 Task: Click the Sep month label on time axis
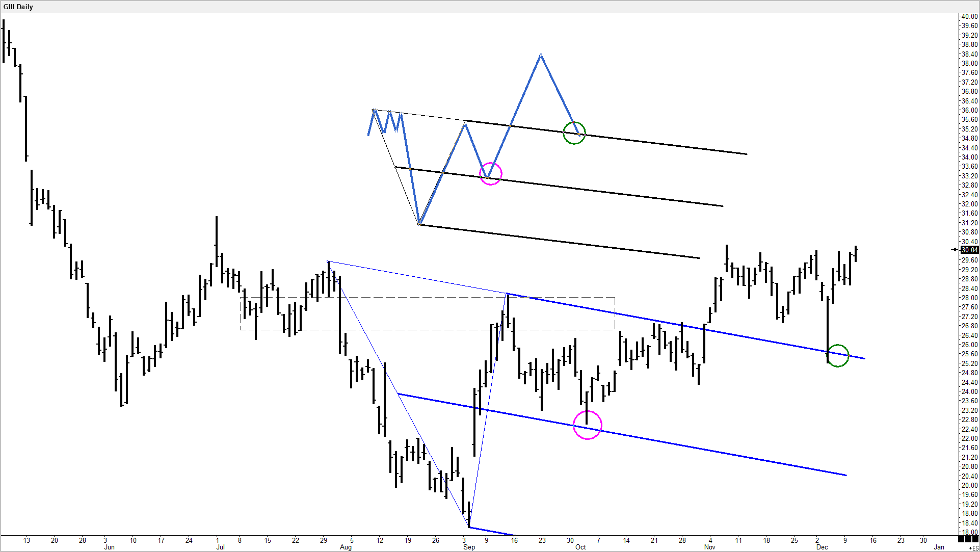(x=469, y=547)
